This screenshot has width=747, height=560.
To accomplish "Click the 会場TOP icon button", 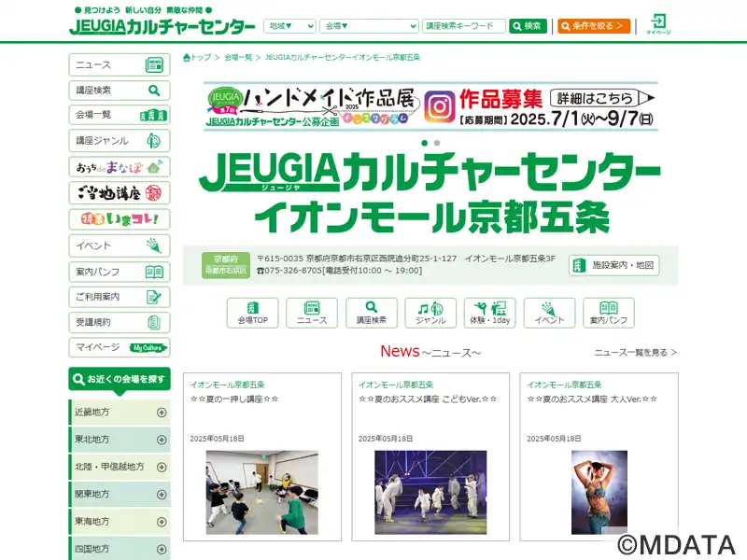I will click(x=252, y=313).
